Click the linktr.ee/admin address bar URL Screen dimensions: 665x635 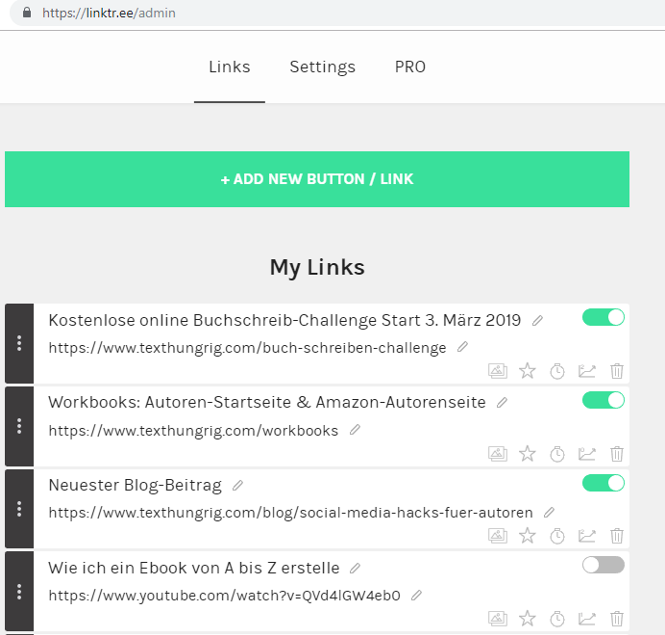point(109,13)
